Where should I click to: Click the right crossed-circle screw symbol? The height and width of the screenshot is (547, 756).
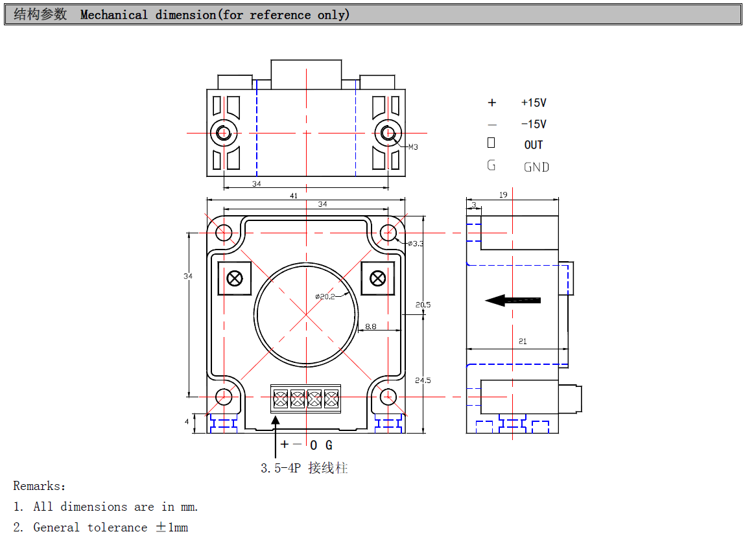[x=377, y=278]
